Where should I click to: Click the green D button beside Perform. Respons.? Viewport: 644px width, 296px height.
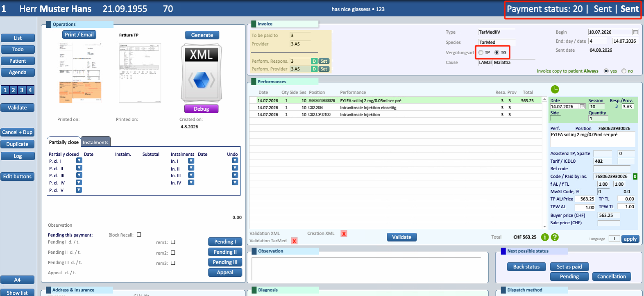(x=314, y=61)
